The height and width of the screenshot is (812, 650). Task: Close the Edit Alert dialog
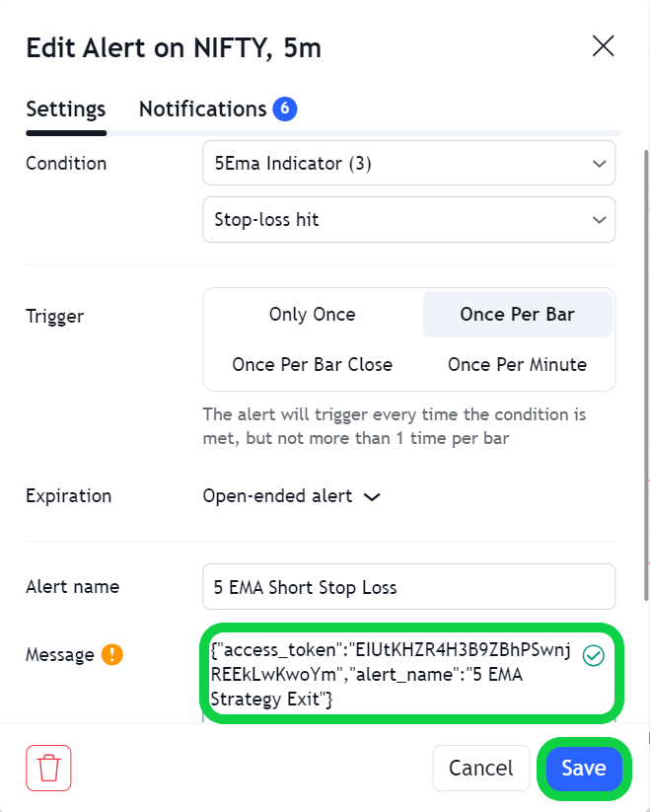(x=603, y=46)
